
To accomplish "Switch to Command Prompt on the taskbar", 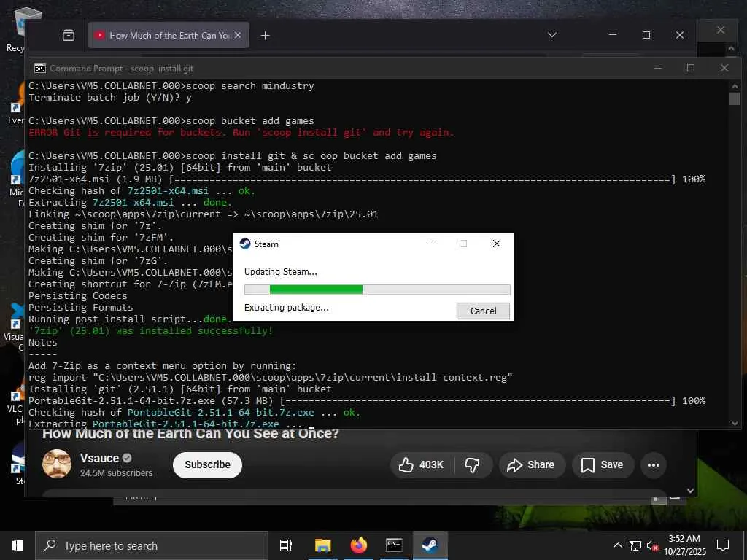I will pyautogui.click(x=394, y=545).
